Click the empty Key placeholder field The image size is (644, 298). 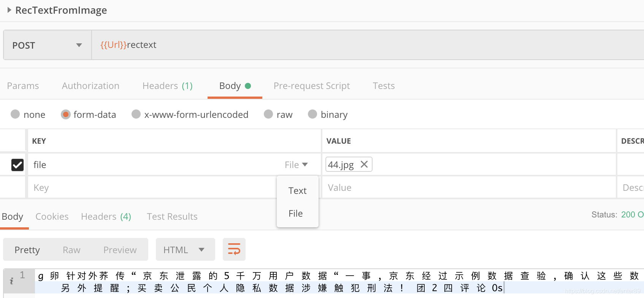[152, 187]
